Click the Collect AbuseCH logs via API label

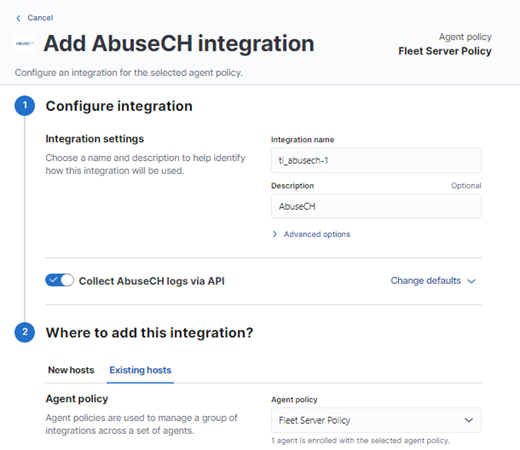click(x=152, y=281)
